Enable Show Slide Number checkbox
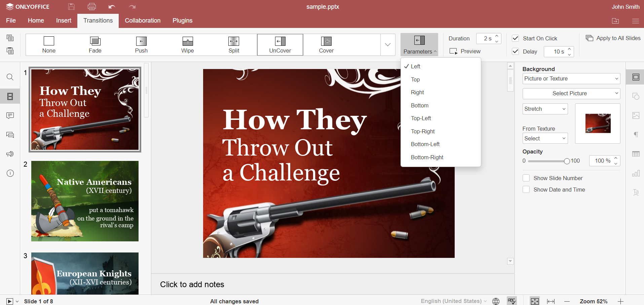 (526, 178)
